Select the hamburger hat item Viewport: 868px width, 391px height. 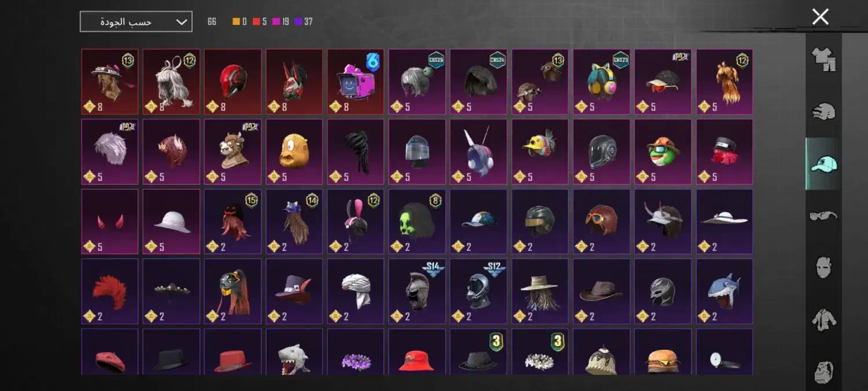pyautogui.click(x=663, y=352)
